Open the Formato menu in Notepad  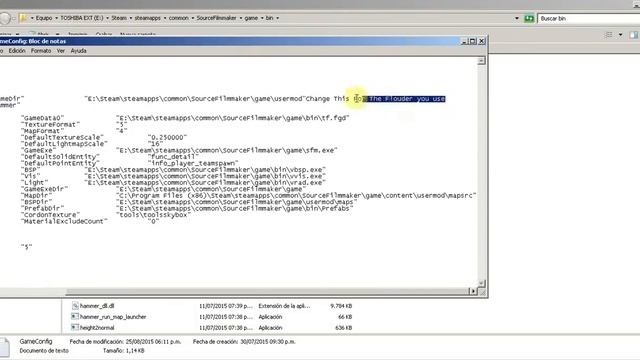pos(41,51)
